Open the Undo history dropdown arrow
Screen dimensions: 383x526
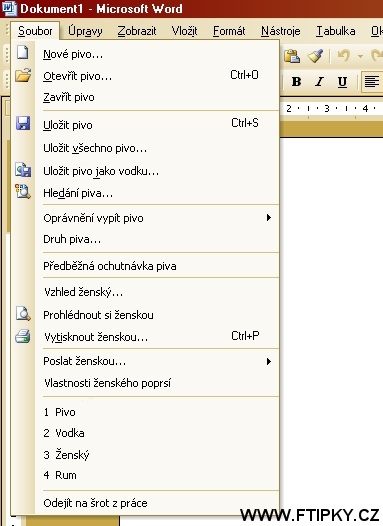pos(361,56)
